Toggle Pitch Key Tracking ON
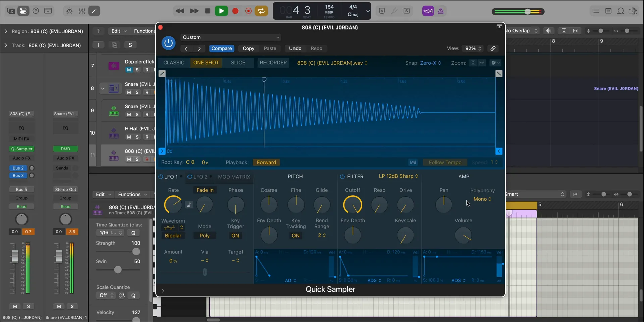 coord(296,236)
